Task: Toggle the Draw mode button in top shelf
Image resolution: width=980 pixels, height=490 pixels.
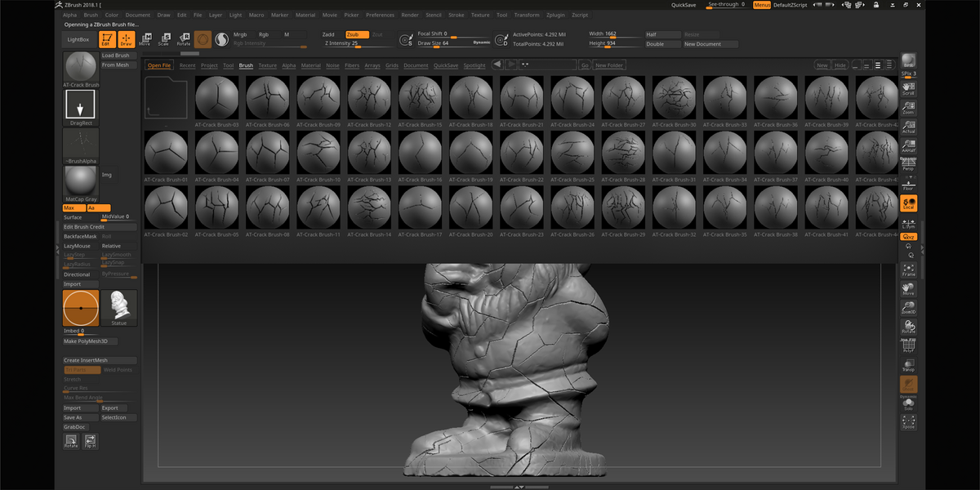Action: click(x=126, y=39)
